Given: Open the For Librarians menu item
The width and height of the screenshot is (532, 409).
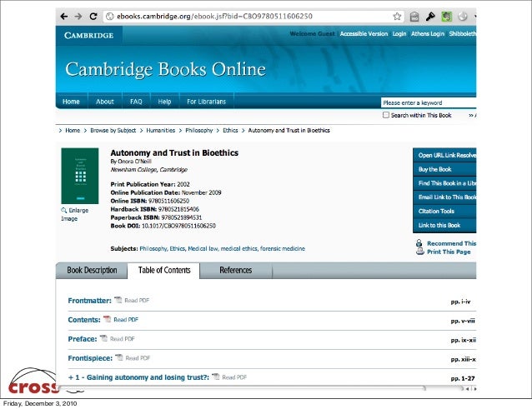Looking at the screenshot, I should click(206, 102).
